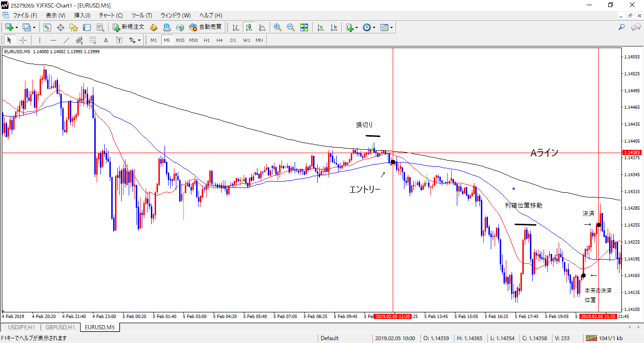The width and height of the screenshot is (644, 343).
Task: Select the Fibonacci retracement tool
Action: tap(92, 40)
